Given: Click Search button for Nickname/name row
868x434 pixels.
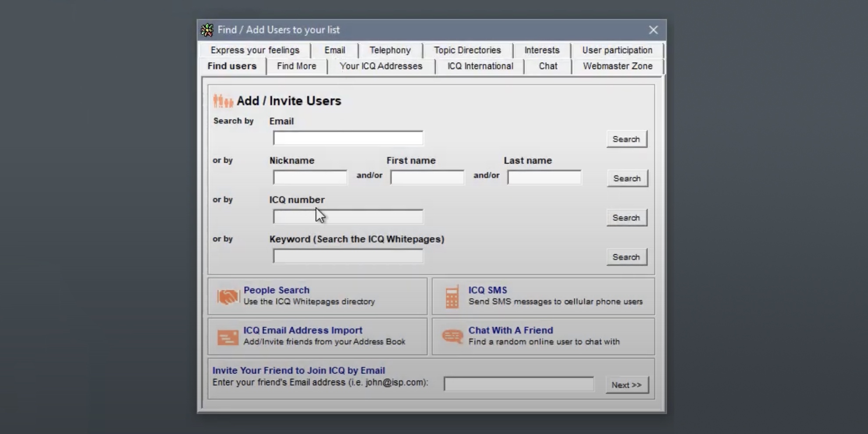Looking at the screenshot, I should pos(627,178).
